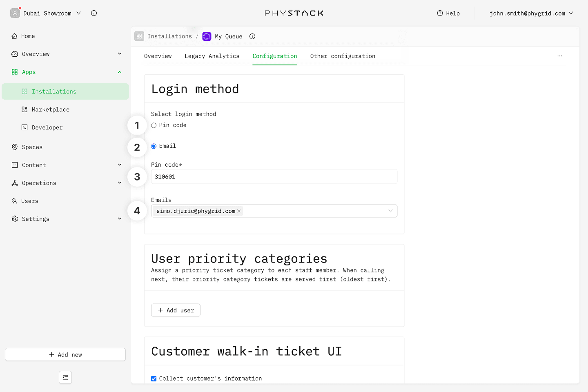Click the Help question mark icon
This screenshot has width=588, height=392.
tap(440, 13)
